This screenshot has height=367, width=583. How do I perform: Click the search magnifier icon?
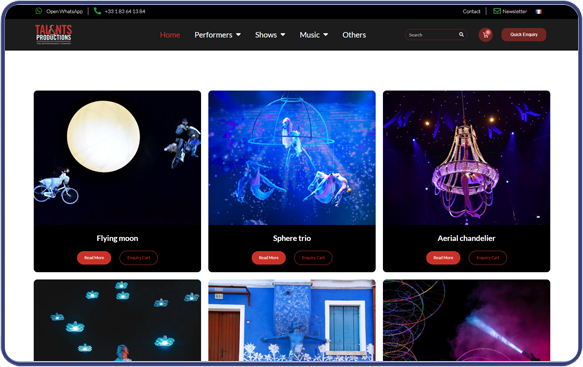pos(461,35)
